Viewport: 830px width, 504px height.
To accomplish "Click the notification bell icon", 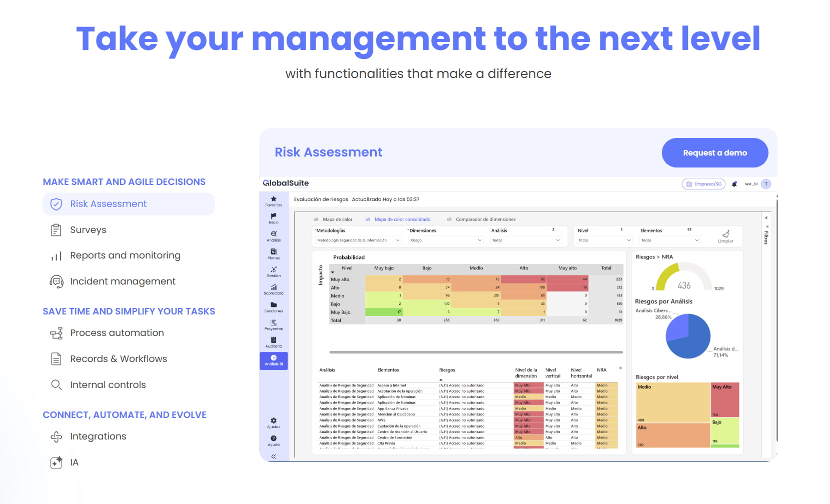I will [x=734, y=184].
